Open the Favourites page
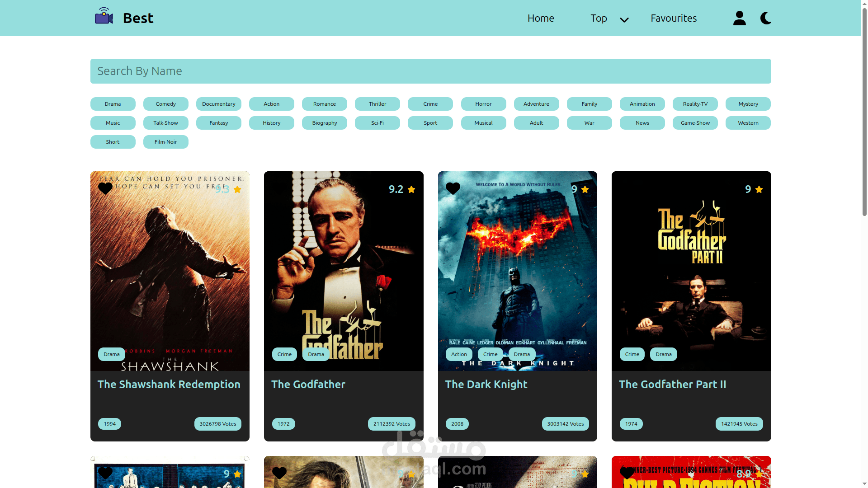The height and width of the screenshot is (488, 868). point(674,18)
